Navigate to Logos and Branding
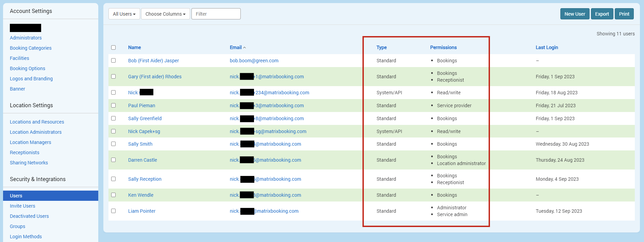644x242 pixels. coord(31,79)
